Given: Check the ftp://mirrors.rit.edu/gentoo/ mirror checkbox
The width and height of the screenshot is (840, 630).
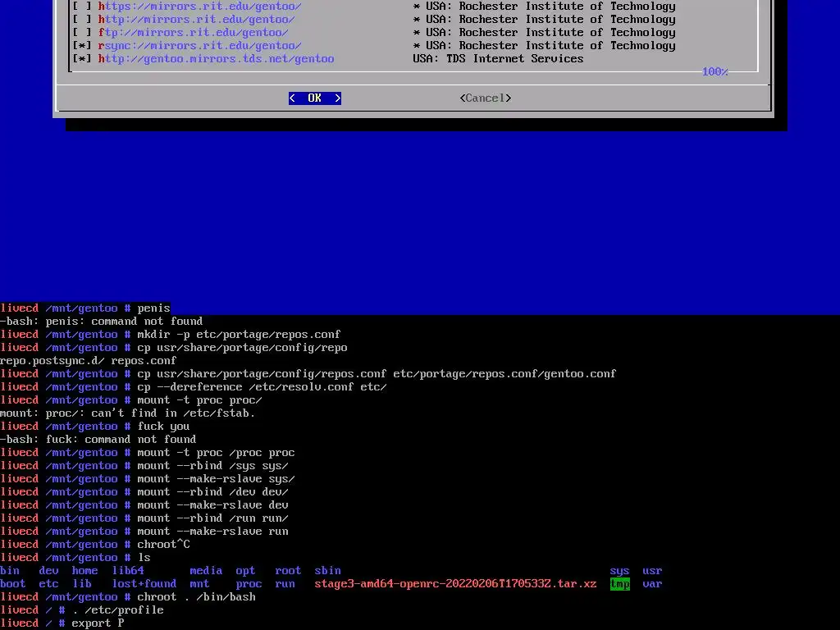Looking at the screenshot, I should click(x=82, y=33).
